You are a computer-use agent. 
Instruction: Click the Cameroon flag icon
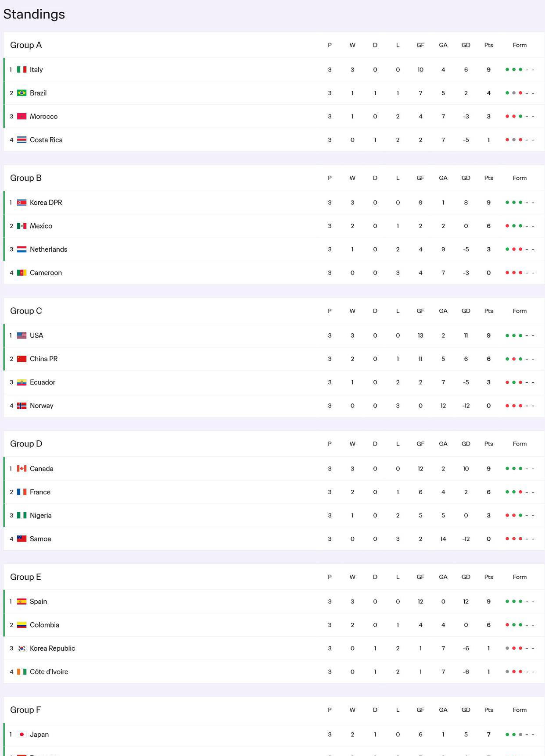tap(22, 273)
